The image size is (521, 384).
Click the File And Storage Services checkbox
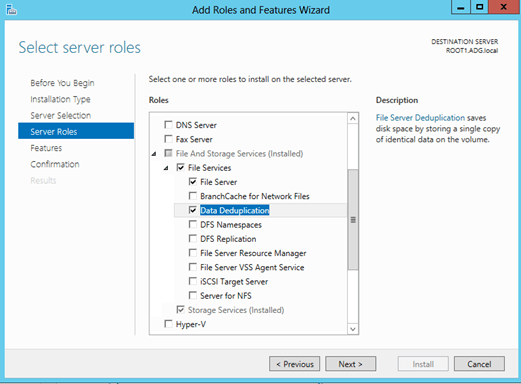tap(168, 153)
